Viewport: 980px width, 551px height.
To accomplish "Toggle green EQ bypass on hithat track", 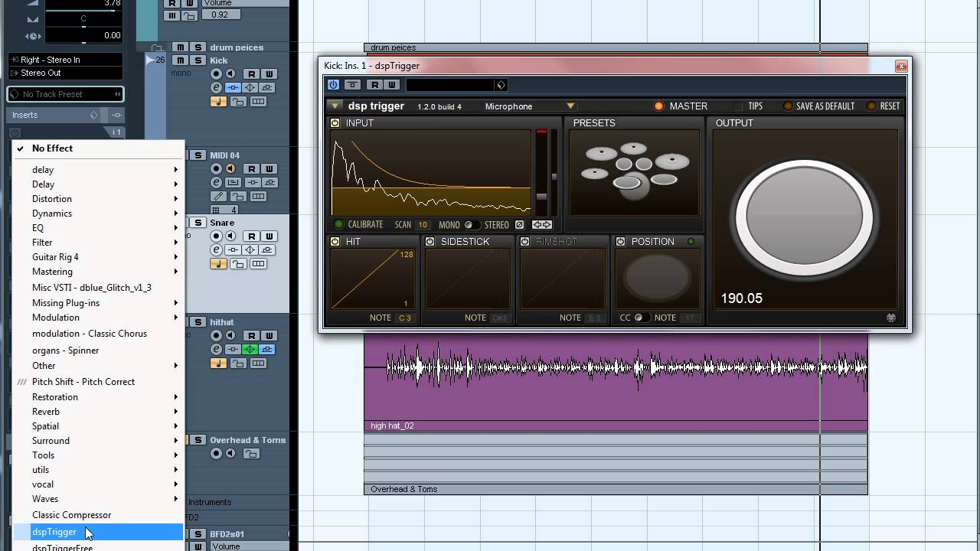I will click(x=250, y=350).
